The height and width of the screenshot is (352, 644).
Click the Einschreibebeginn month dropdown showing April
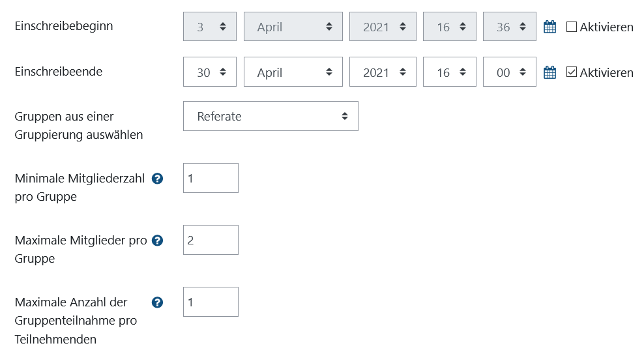click(293, 27)
